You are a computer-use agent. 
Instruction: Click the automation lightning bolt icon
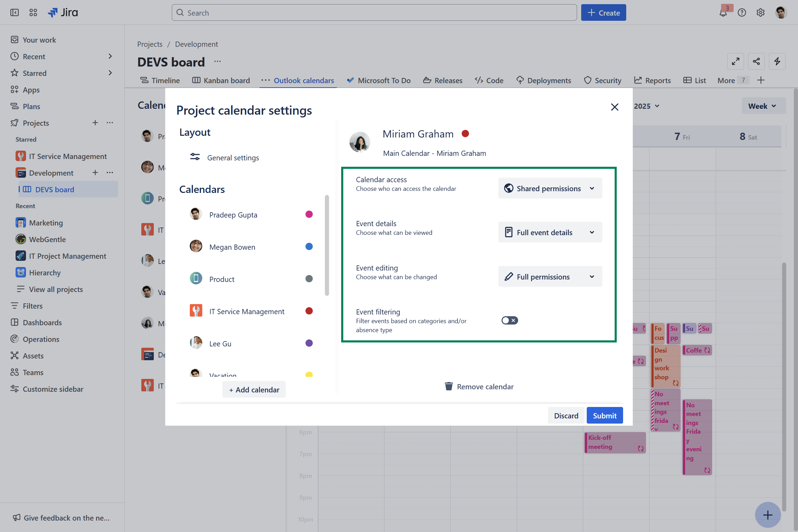point(777,62)
